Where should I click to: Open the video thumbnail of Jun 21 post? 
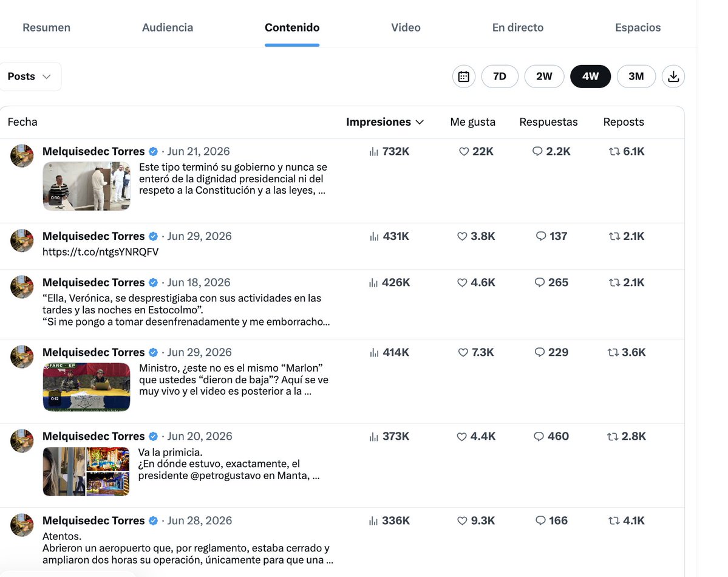coord(86,186)
